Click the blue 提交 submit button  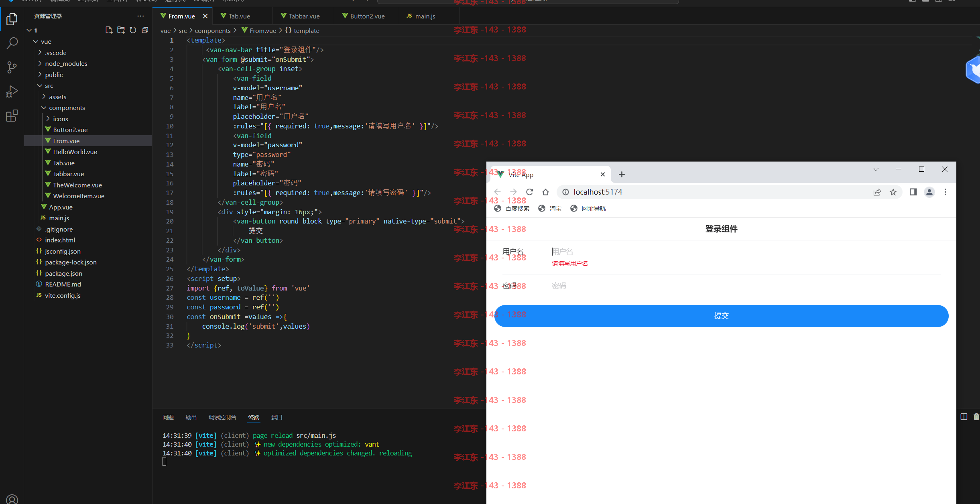pos(721,316)
